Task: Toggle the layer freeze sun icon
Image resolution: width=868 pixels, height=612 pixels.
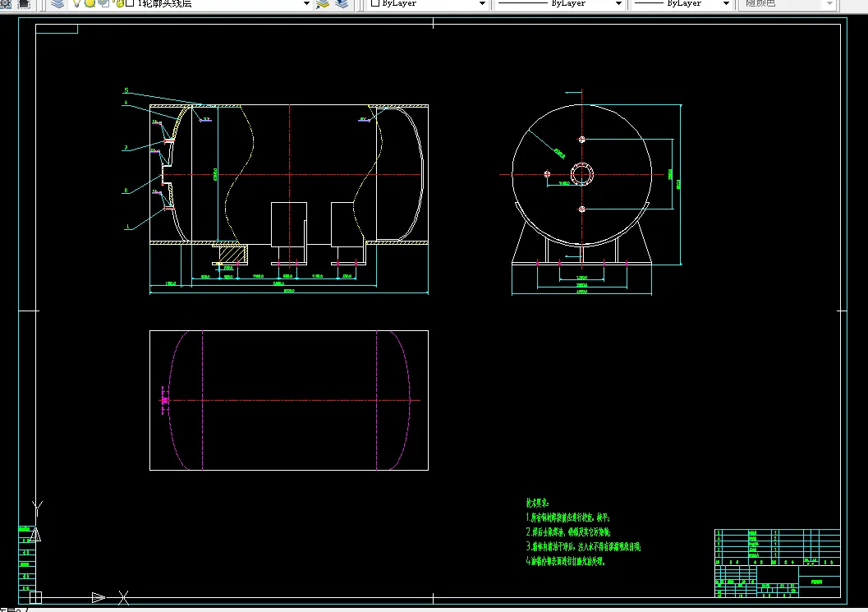Action: point(90,3)
